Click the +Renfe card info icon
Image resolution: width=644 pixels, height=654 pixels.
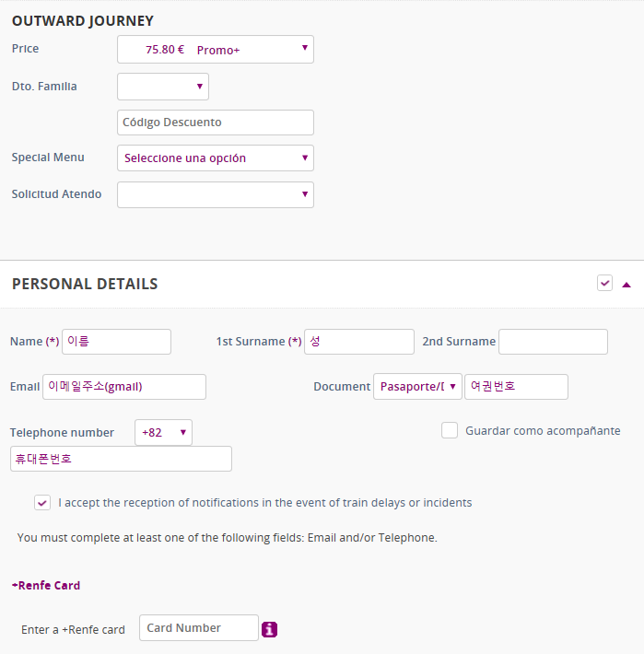pyautogui.click(x=270, y=629)
